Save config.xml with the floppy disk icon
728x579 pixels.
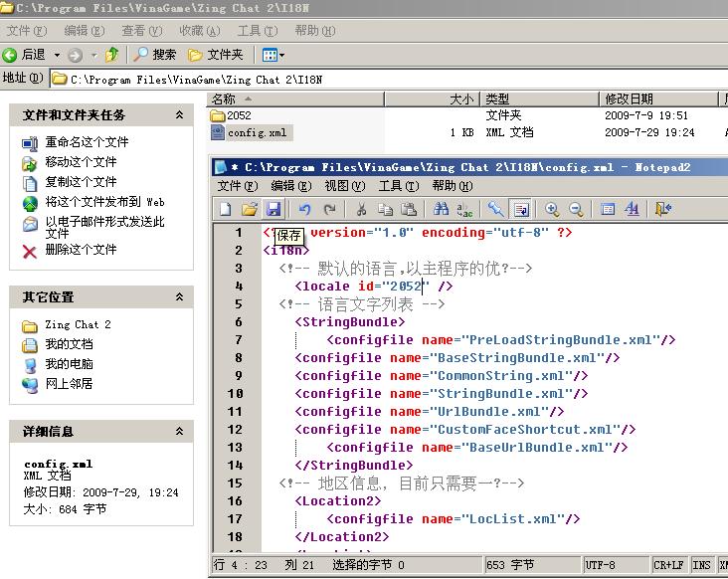coord(273,209)
